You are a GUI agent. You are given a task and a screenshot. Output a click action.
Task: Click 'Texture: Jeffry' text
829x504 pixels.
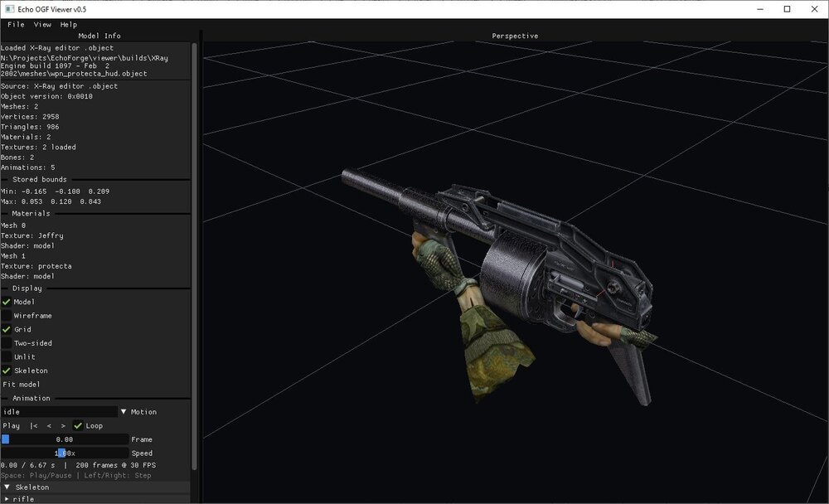[32, 236]
